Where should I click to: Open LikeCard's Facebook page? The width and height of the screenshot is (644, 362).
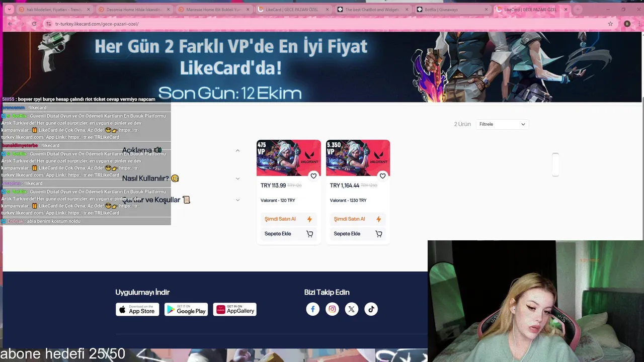coord(312,309)
